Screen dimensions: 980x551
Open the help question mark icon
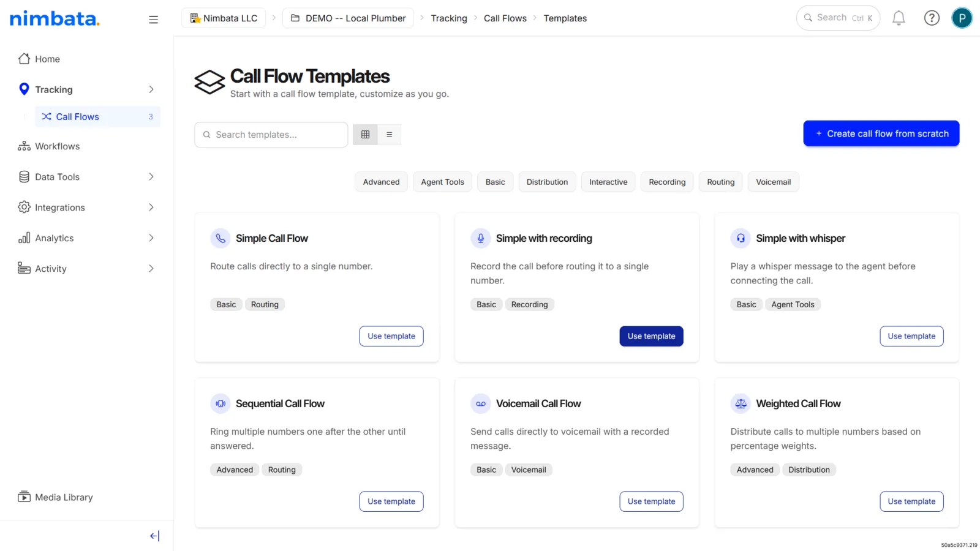(x=932, y=18)
